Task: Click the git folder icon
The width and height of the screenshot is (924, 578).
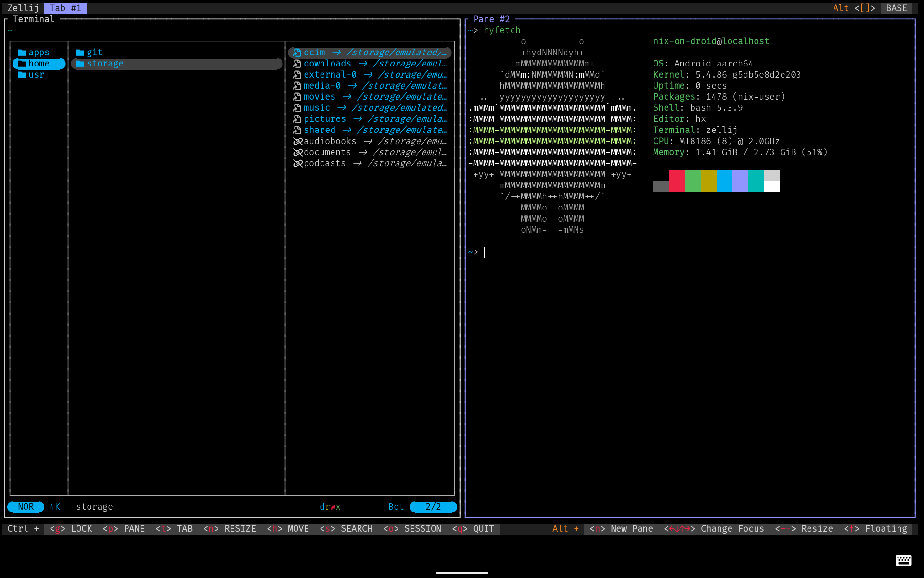Action: click(80, 53)
